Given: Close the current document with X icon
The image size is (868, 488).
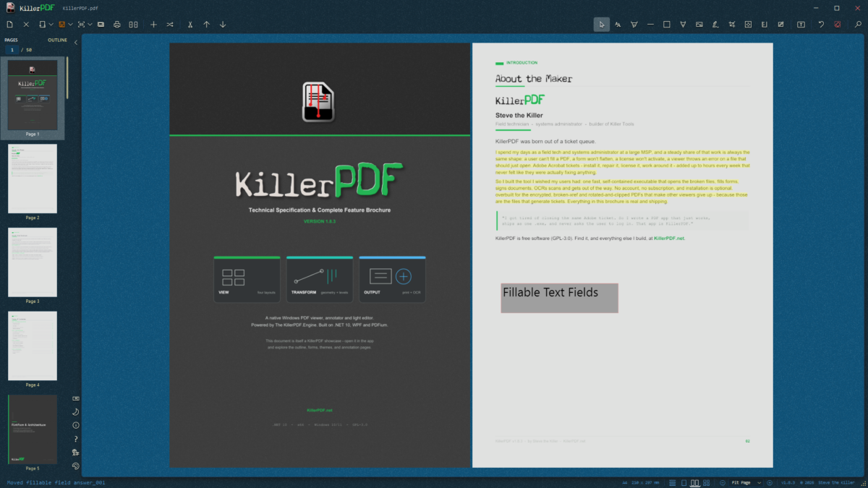Looking at the screenshot, I should coord(26,25).
